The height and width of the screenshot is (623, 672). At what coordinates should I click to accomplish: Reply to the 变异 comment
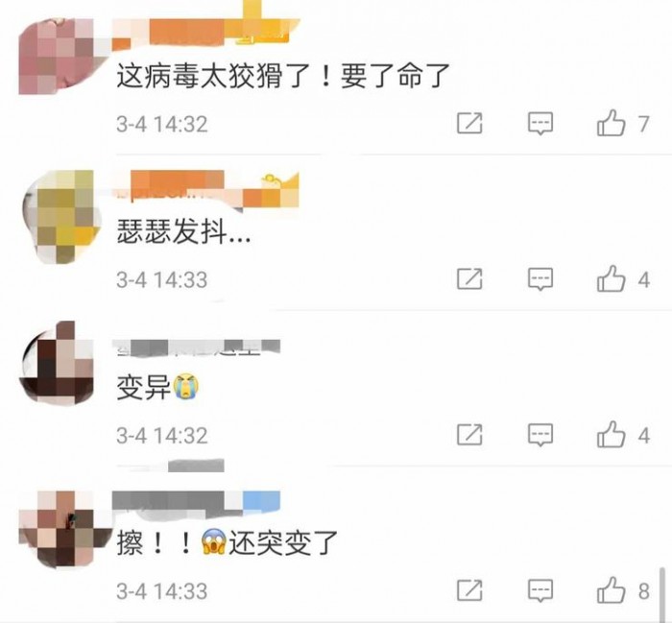[540, 435]
